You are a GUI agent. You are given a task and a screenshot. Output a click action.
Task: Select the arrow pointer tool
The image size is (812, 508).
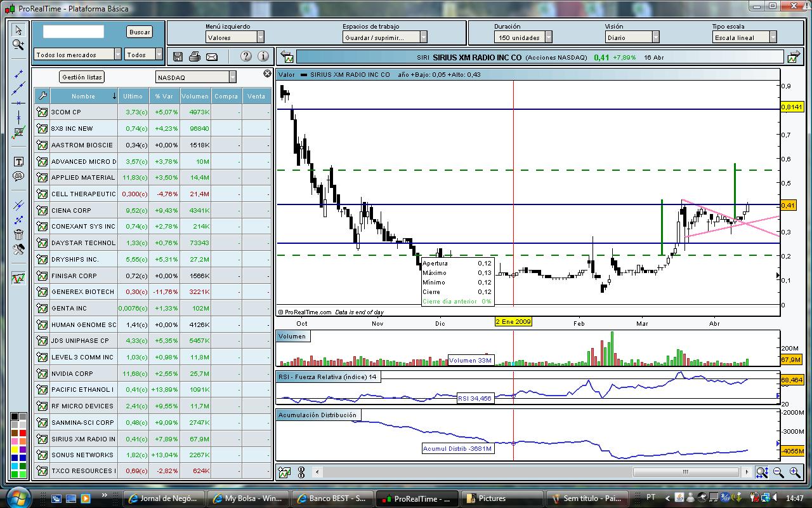coord(18,30)
